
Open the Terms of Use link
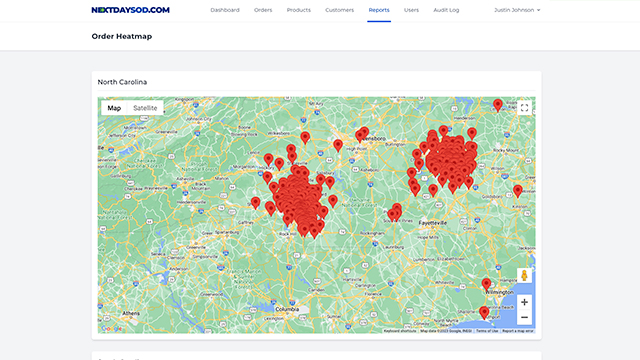(487, 331)
